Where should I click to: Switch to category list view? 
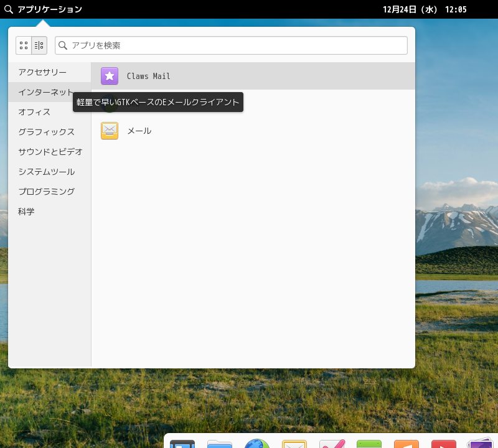(x=39, y=45)
